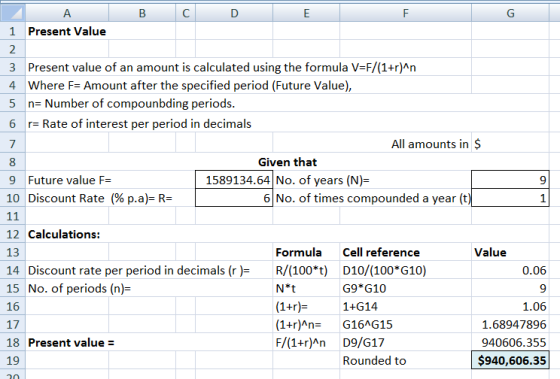Click the 'R/(100*t)' formula cell
This screenshot has height=379, width=560.
306,270
